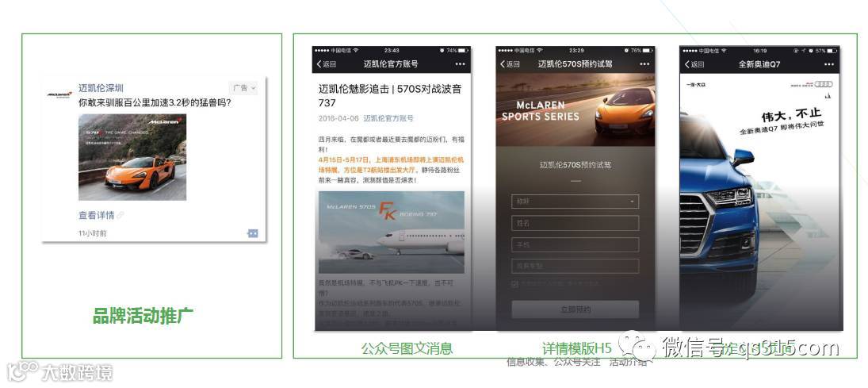This screenshot has height=388, width=868.
Task: Click ad text 你敢来驯服百公里加速3.2秒的猛兽吗
Action: pyautogui.click(x=155, y=102)
